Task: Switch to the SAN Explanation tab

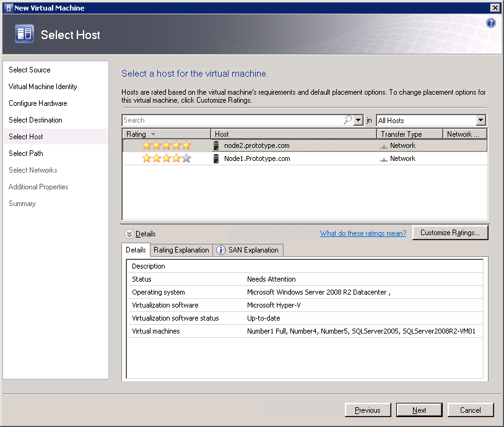Action: (248, 250)
